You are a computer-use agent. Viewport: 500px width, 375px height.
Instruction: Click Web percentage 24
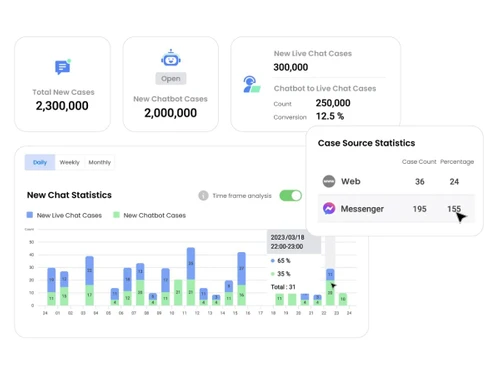pyautogui.click(x=454, y=182)
